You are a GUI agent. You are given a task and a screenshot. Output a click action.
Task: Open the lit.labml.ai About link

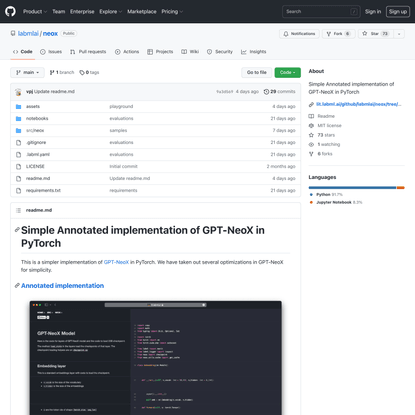(x=359, y=104)
